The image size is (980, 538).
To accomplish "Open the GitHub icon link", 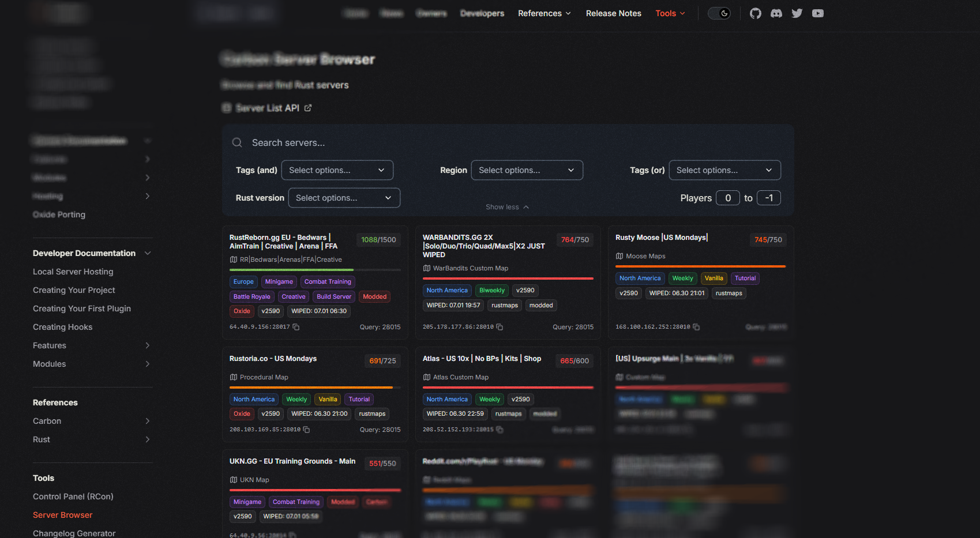I will click(x=755, y=13).
